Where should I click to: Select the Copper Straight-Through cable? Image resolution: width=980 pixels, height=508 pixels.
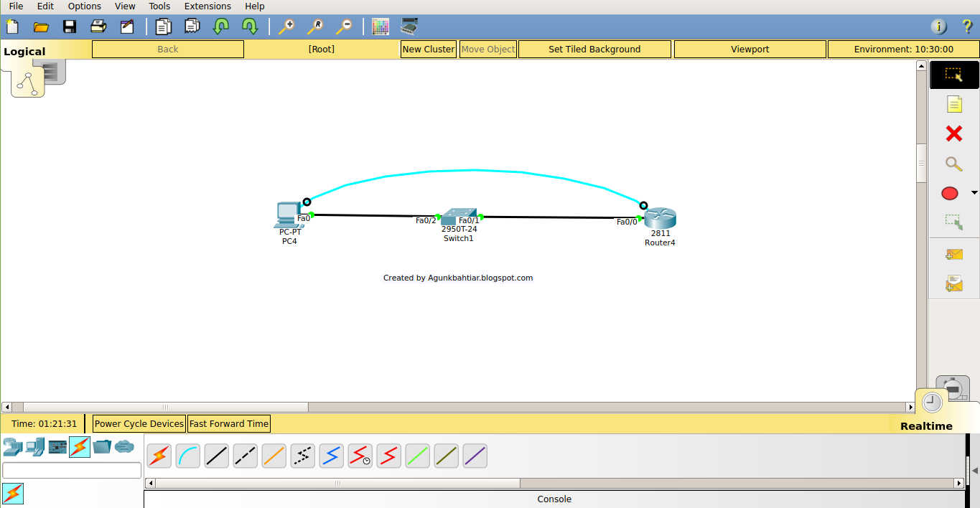(216, 456)
